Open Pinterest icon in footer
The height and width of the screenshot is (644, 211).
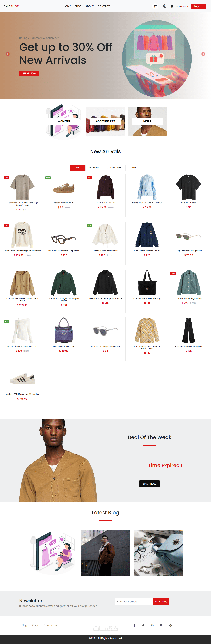coord(170,625)
